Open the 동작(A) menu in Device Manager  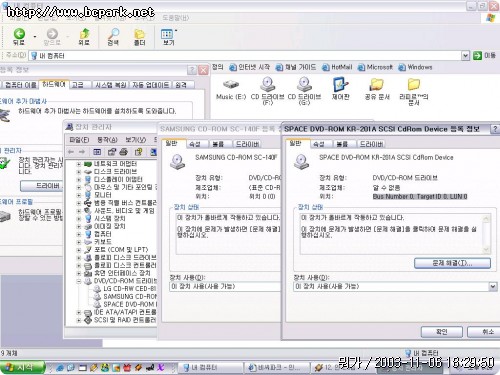[107, 140]
